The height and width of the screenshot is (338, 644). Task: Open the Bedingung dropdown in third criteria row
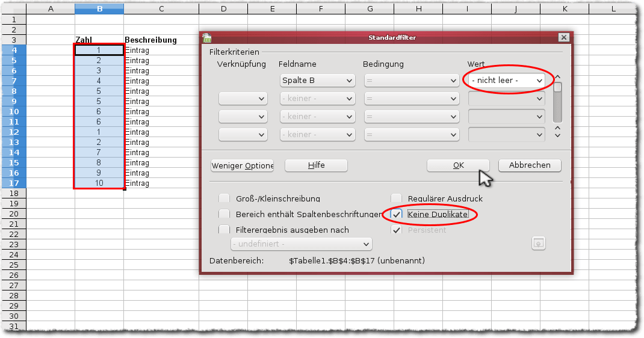(412, 117)
